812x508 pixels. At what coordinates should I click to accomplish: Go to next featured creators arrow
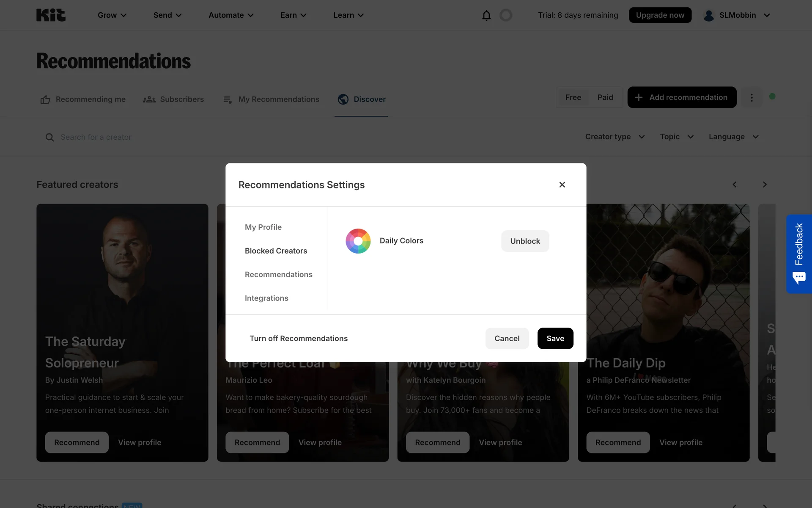coord(764,185)
